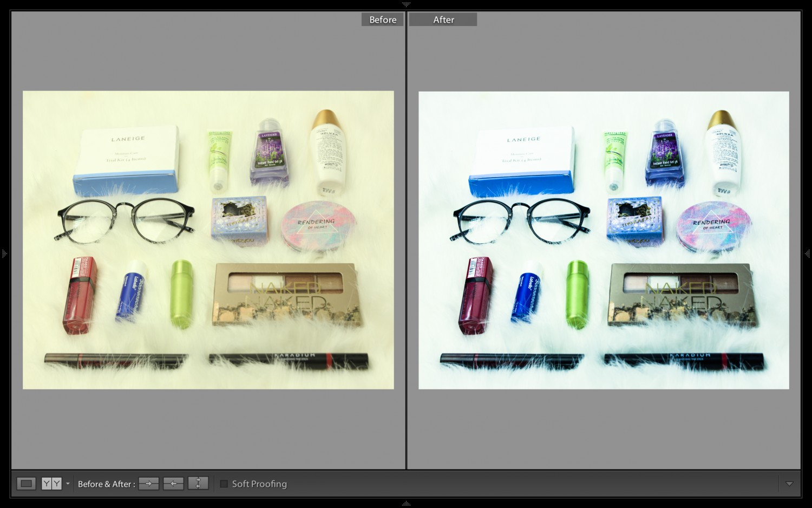Click the After photo preview
This screenshot has height=508, width=812.
[x=604, y=240]
